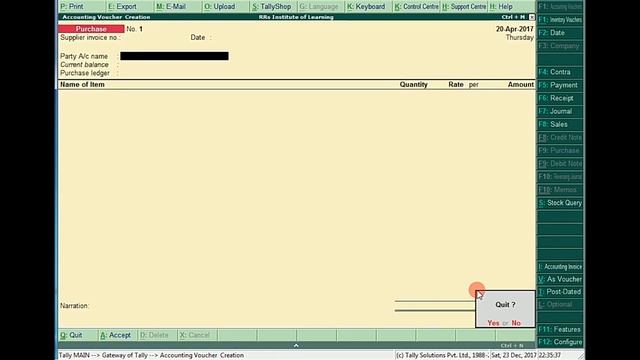
Task: Click O: Upload in top bar
Action: pyautogui.click(x=225, y=7)
